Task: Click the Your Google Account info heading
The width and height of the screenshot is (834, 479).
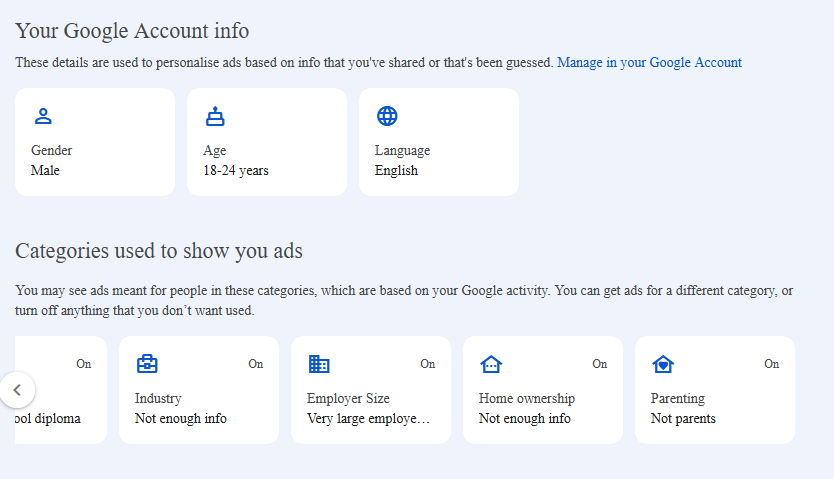Action: [x=132, y=31]
